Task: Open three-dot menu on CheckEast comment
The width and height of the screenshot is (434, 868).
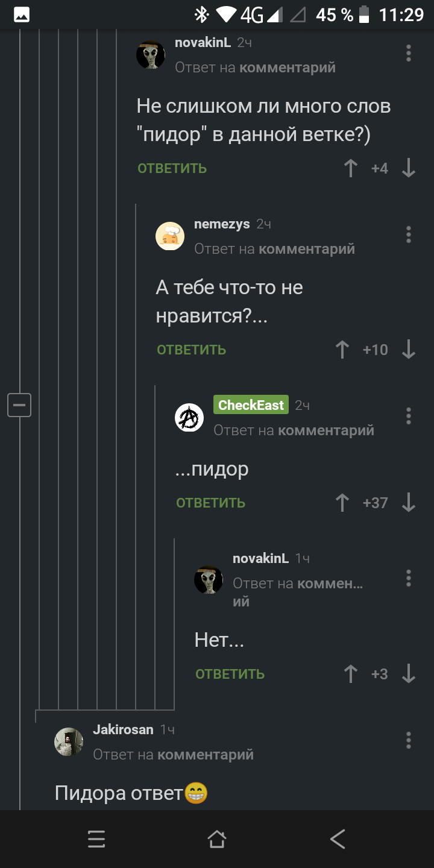Action: [x=409, y=416]
